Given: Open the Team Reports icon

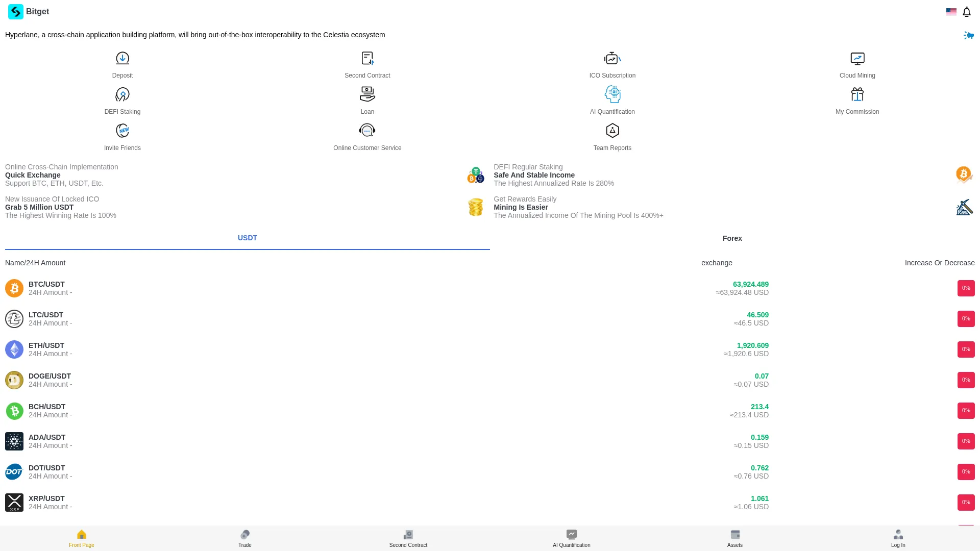Looking at the screenshot, I should [612, 131].
